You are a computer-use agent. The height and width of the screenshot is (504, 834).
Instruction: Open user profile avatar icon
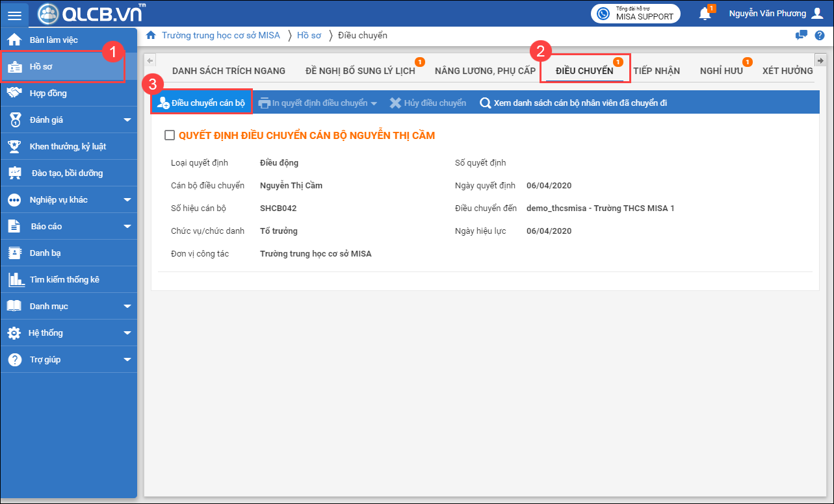[x=817, y=14]
